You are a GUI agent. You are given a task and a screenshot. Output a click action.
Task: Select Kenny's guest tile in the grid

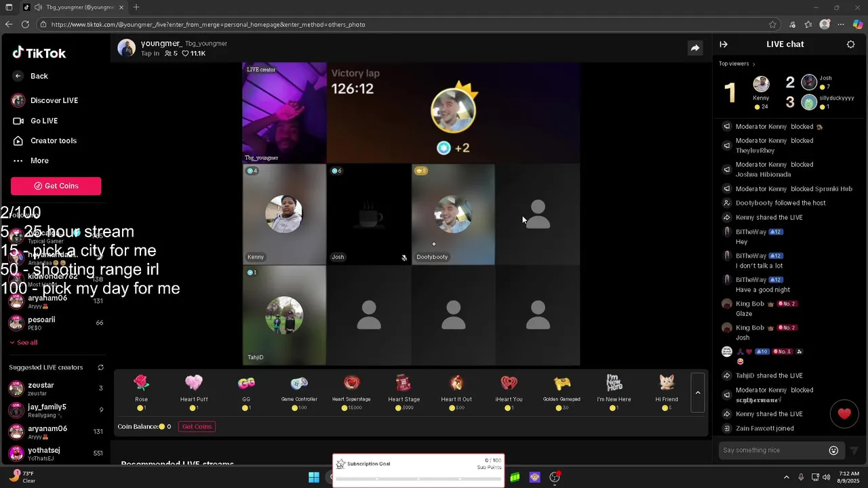[x=284, y=214]
